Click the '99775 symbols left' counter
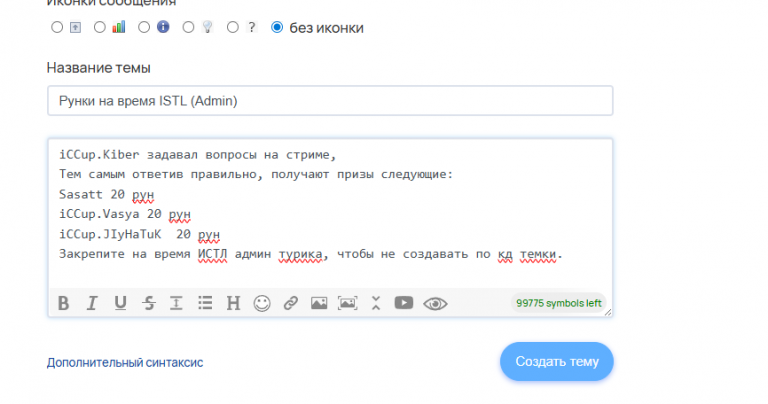The height and width of the screenshot is (404, 768). (x=558, y=303)
